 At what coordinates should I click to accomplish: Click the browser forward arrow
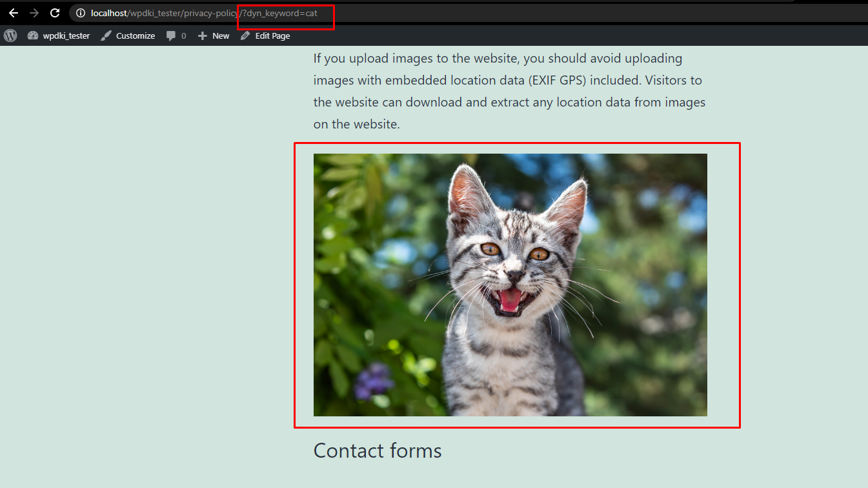(34, 13)
